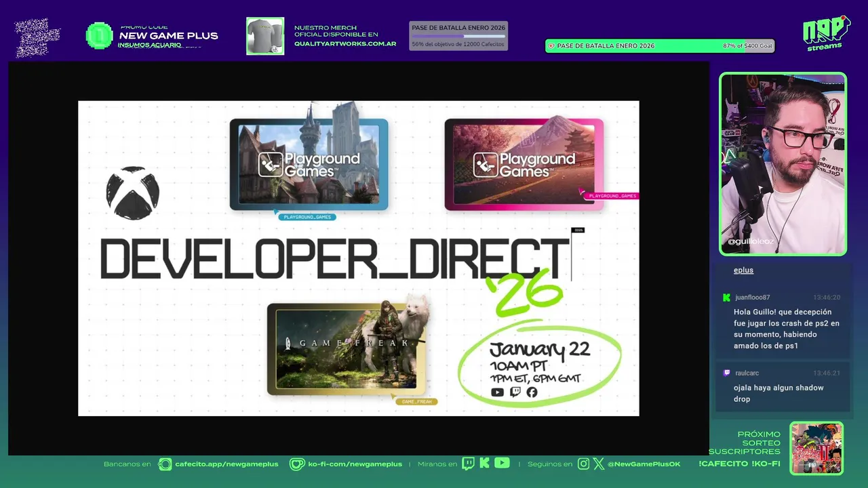868x488 pixels.
Task: Click the '87% of $400 Goal' text
Action: [x=747, y=46]
